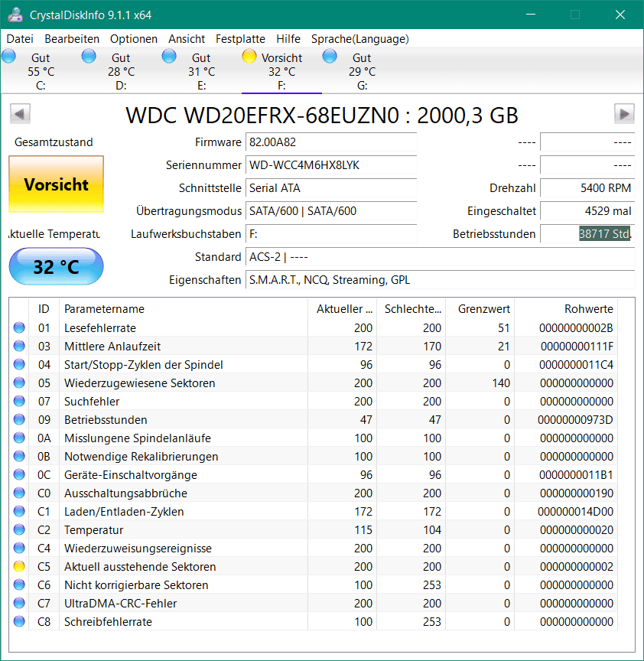Click status orb of Schreibfehlerrate row
The image size is (644, 661).
pos(19,621)
